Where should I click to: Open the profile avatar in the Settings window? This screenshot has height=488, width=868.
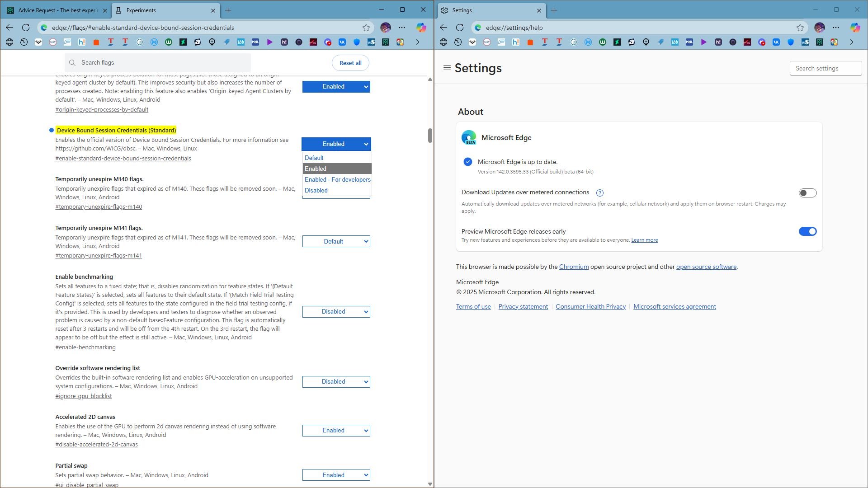(x=820, y=28)
